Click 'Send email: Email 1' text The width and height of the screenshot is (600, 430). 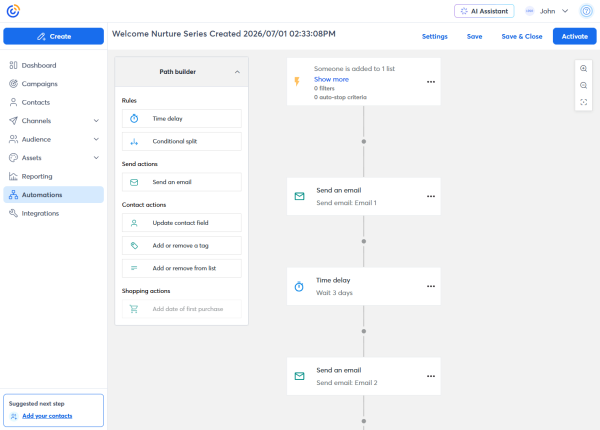coord(346,203)
